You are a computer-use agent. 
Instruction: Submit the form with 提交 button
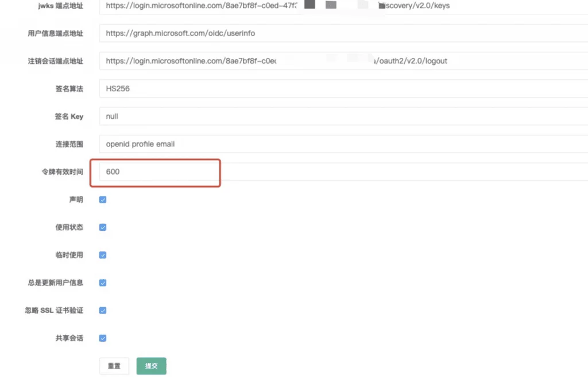coord(151,366)
